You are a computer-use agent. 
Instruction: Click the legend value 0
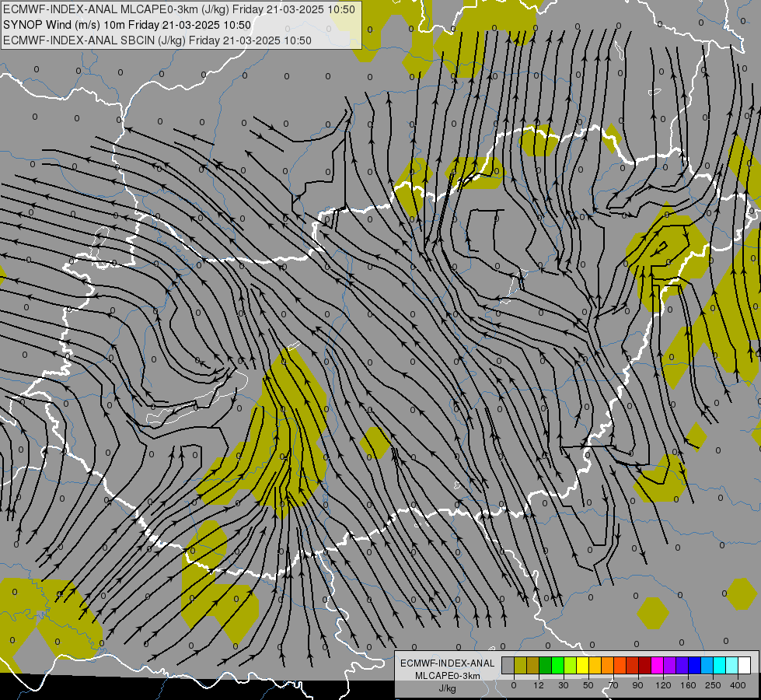point(514,685)
